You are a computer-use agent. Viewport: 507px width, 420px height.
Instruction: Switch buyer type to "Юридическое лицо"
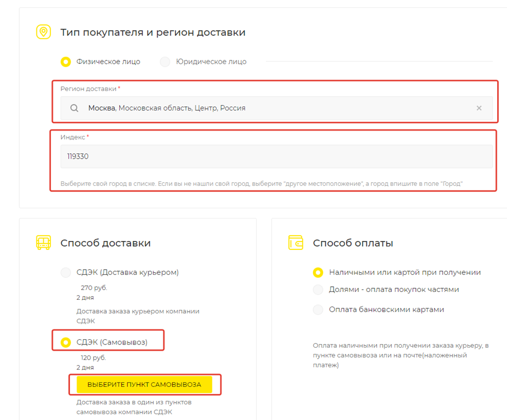point(165,62)
